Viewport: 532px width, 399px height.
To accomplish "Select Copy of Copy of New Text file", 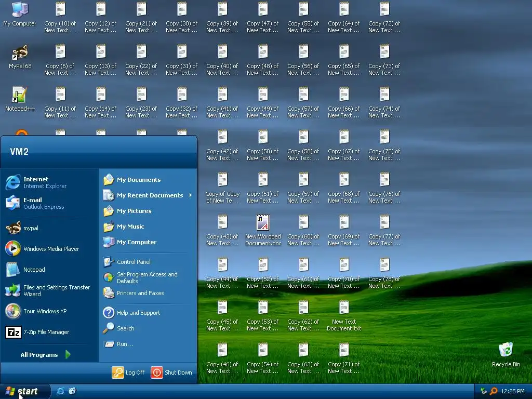I will point(222,188).
